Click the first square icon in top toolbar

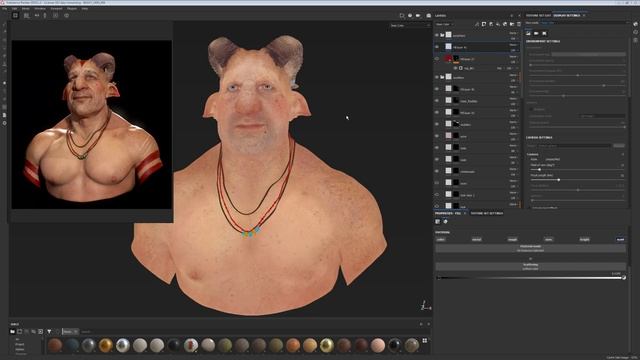click(15, 16)
